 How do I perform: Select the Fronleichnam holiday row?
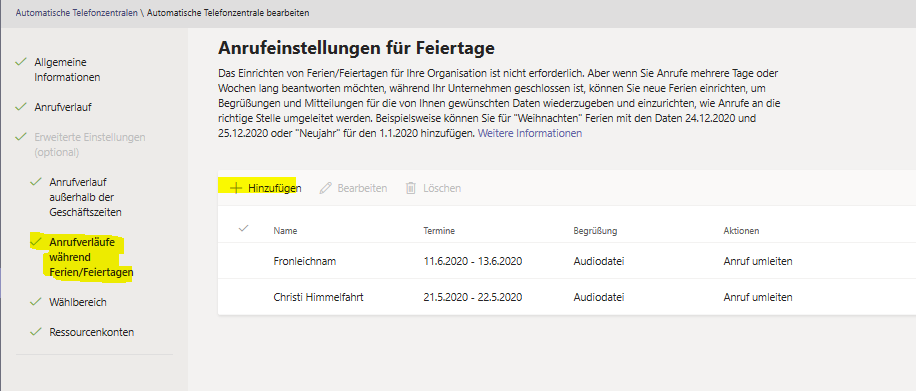click(x=567, y=261)
